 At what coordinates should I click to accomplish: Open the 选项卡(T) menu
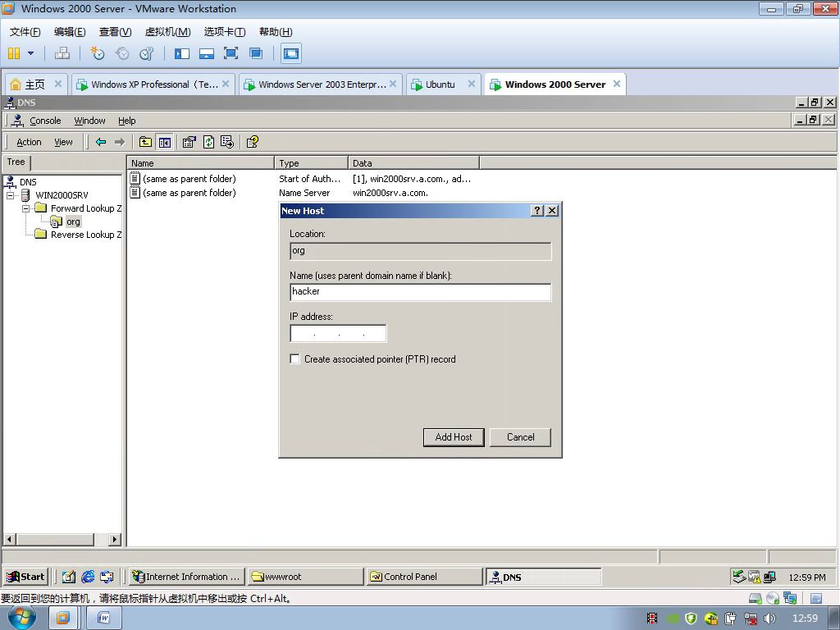pos(225,32)
